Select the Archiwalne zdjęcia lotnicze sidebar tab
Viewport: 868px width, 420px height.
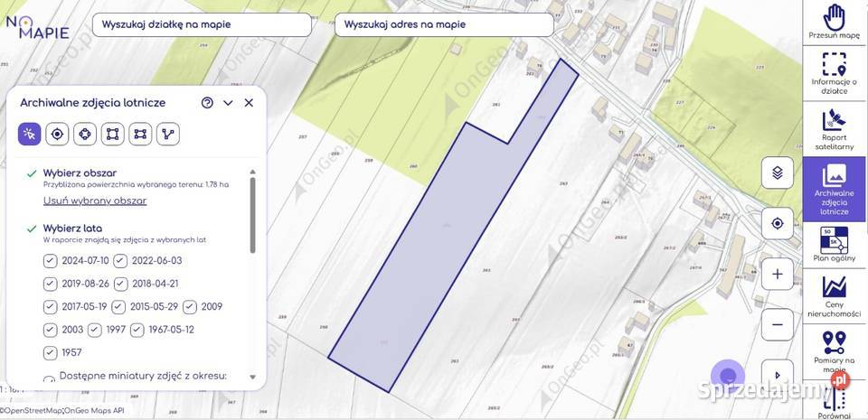pos(835,190)
